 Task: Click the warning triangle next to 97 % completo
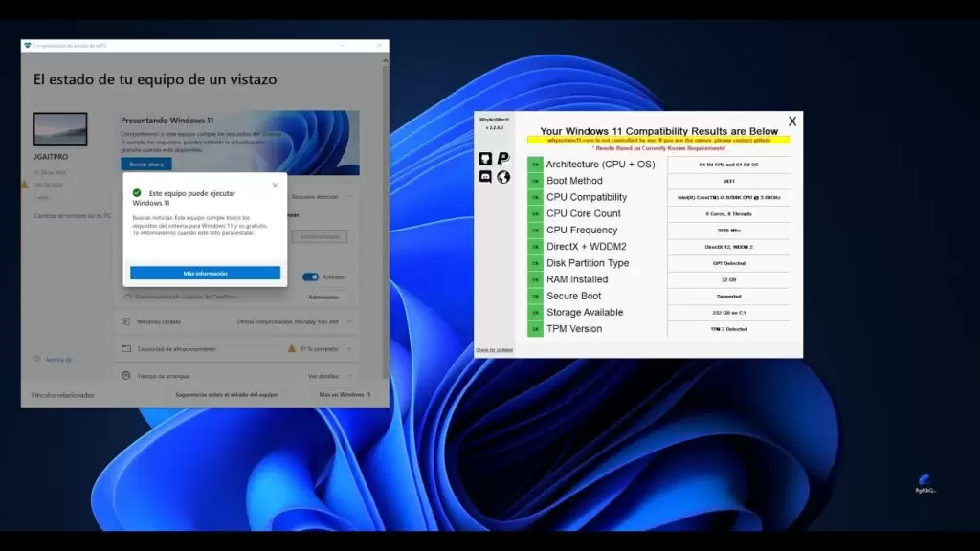point(291,348)
